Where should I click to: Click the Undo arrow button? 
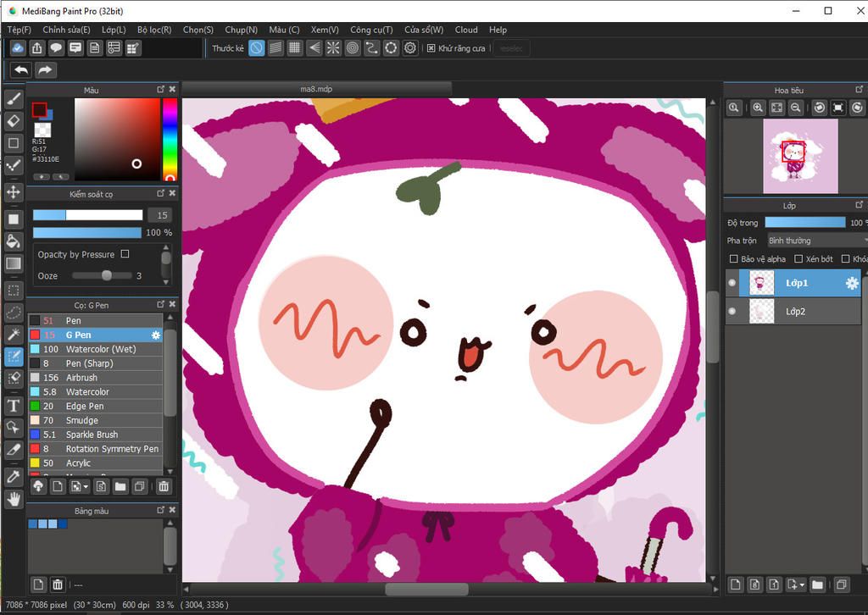coord(21,70)
